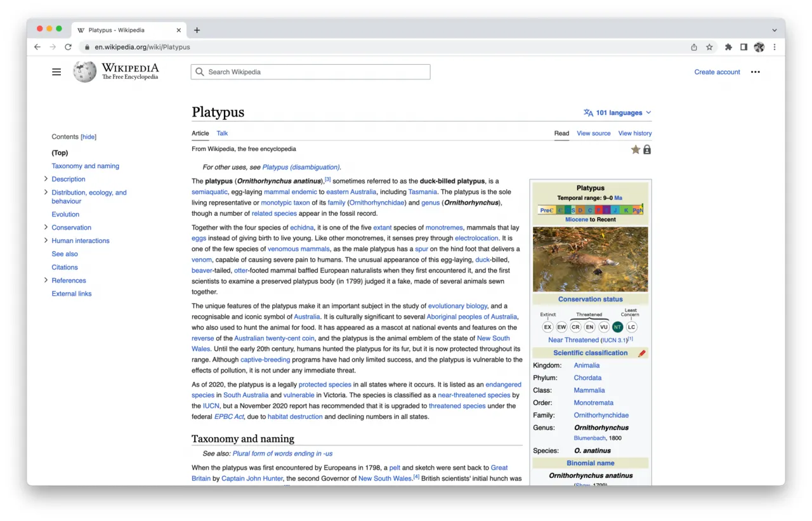The width and height of the screenshot is (812, 521).
Task: Open the tab search chevron in title bar
Action: tap(774, 30)
